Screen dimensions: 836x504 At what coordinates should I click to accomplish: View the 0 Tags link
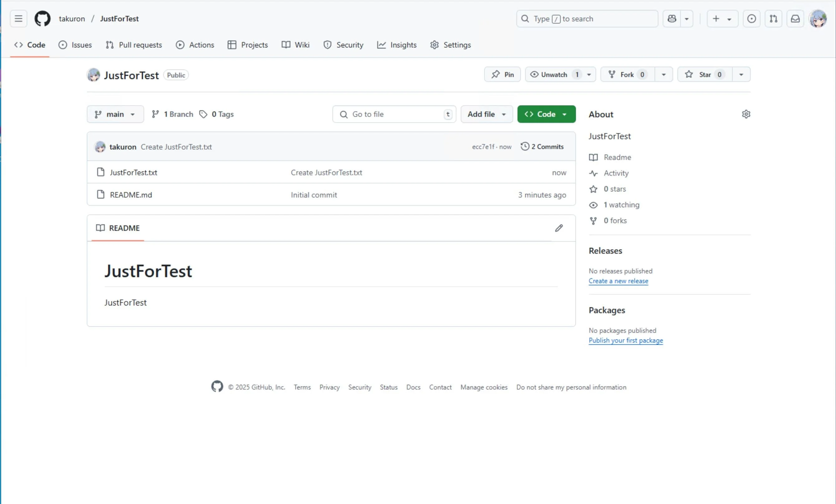point(216,114)
